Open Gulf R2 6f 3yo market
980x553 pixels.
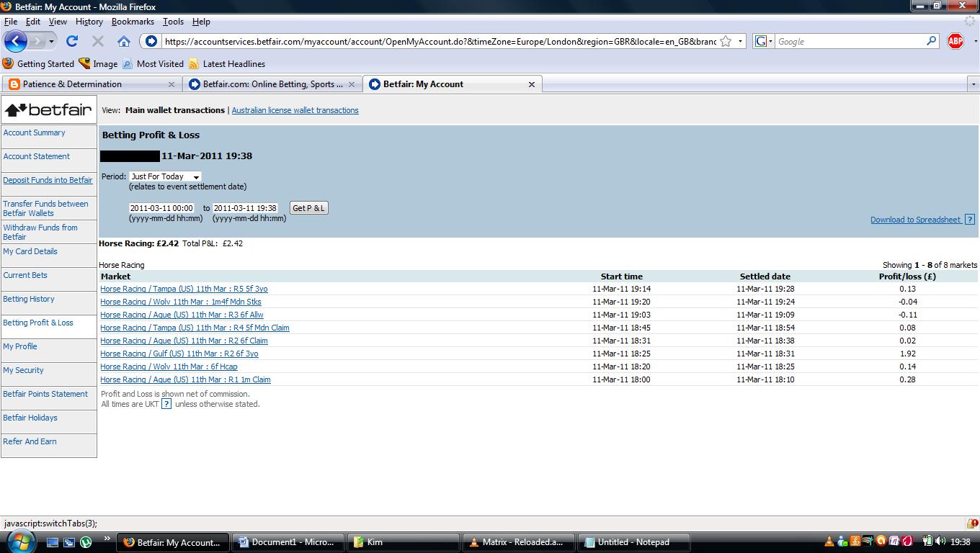pyautogui.click(x=179, y=354)
